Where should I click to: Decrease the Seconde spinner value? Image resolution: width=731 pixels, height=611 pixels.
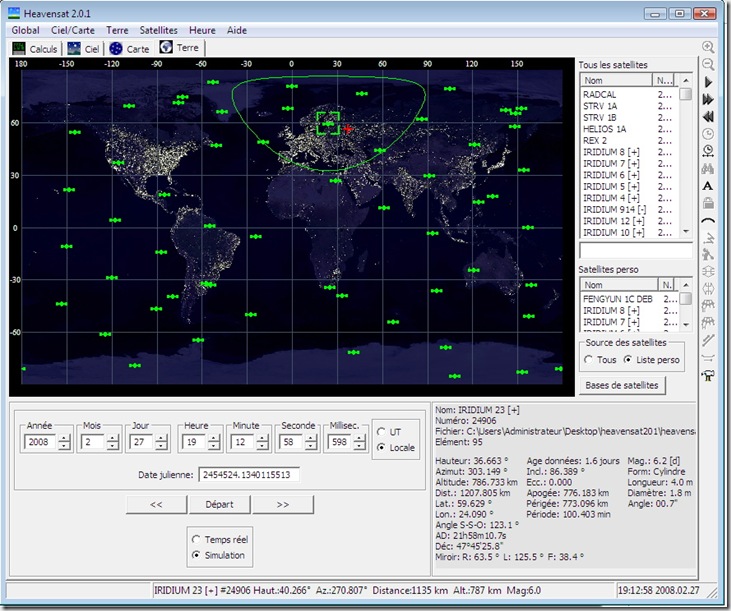pos(310,446)
